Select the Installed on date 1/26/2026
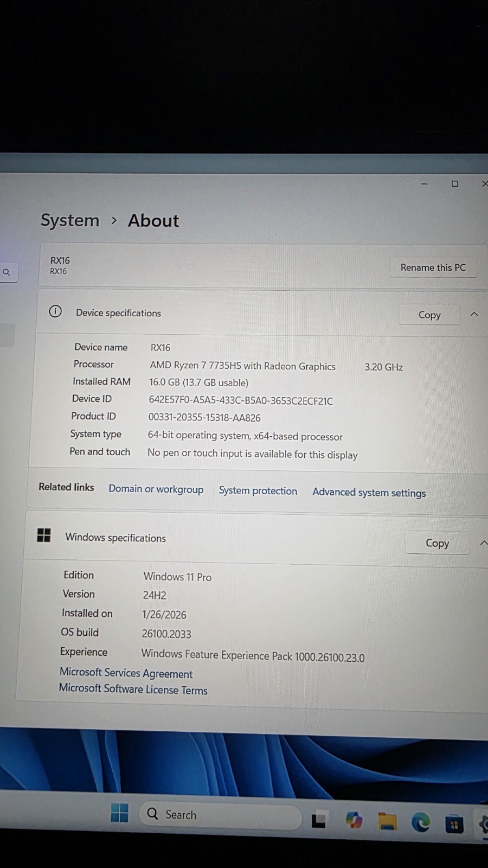Screen dimensions: 488x868 [x=164, y=615]
